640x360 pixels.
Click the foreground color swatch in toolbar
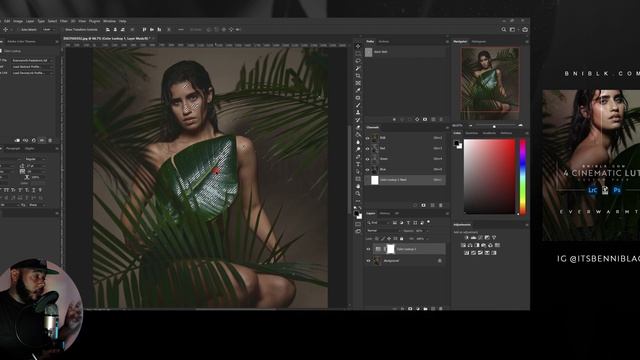point(356,213)
